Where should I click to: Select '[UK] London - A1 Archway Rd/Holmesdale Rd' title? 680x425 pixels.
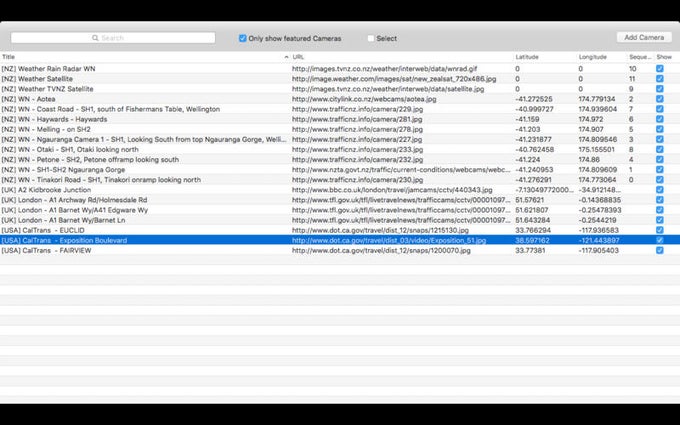[x=74, y=199]
